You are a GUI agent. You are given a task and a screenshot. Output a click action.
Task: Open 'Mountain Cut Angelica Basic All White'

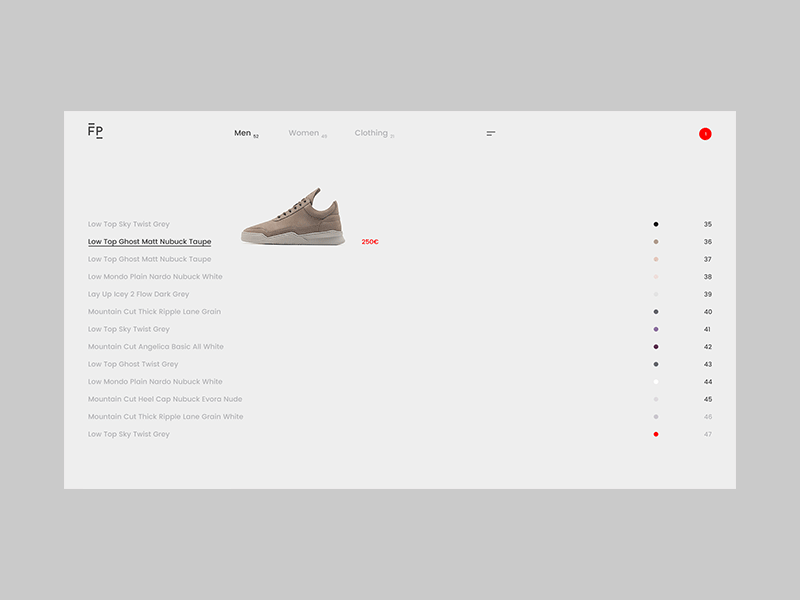point(155,346)
